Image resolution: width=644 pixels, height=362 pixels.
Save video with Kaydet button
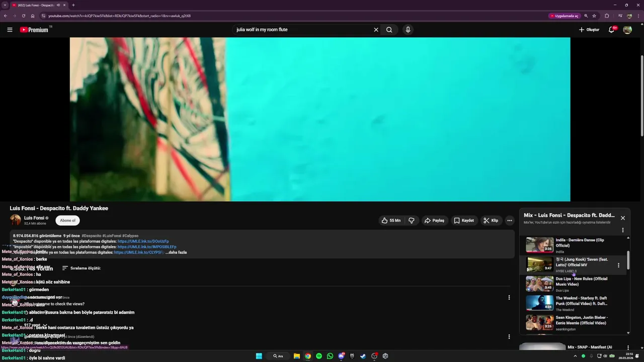pos(464,220)
